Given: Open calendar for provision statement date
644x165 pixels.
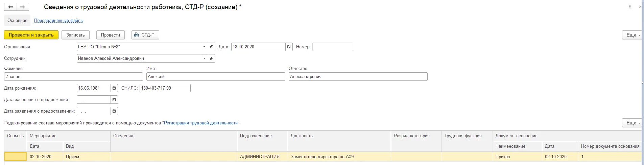Looking at the screenshot, I should pos(114,111).
